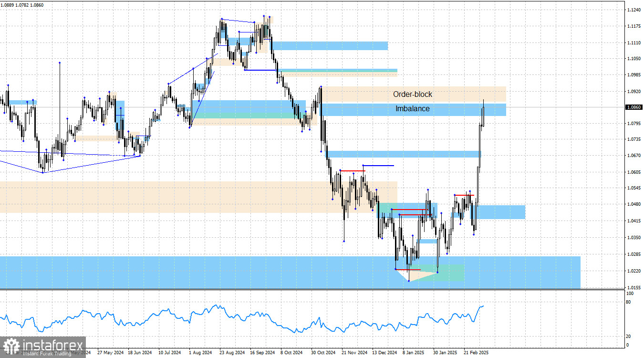Click the 10 Jul 2024 date label
644x358 pixels.
170,353
